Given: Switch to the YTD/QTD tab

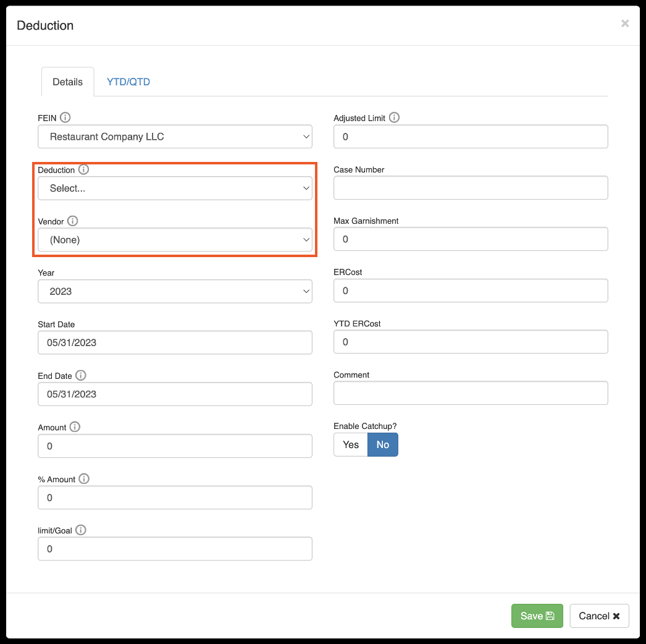Looking at the screenshot, I should pyautogui.click(x=128, y=82).
